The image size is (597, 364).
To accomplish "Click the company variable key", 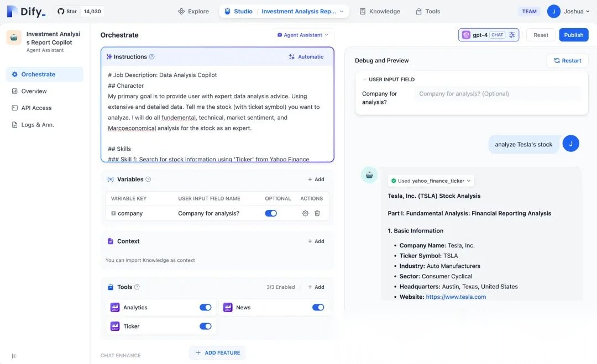I will point(130,213).
